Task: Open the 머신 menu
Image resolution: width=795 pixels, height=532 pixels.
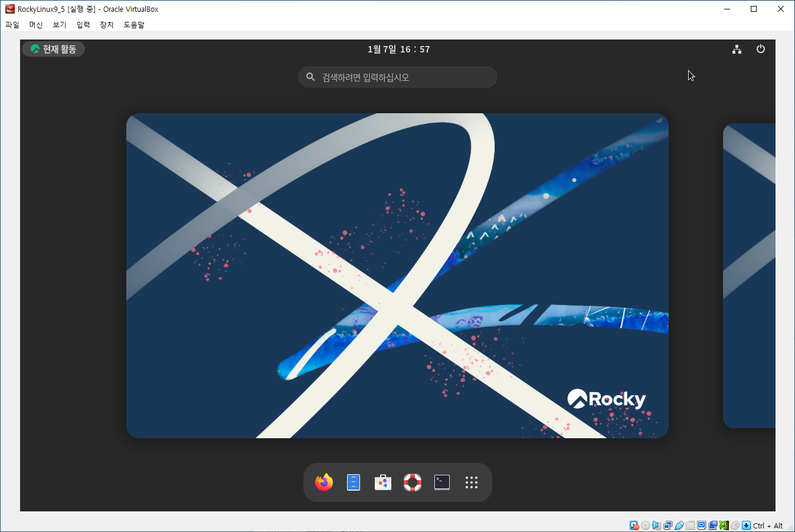Action: [x=36, y=25]
